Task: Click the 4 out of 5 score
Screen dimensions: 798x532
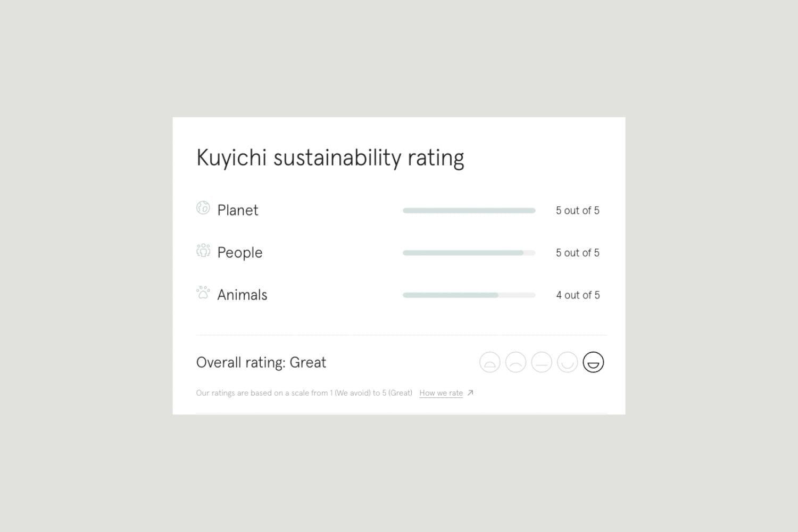Action: (578, 295)
